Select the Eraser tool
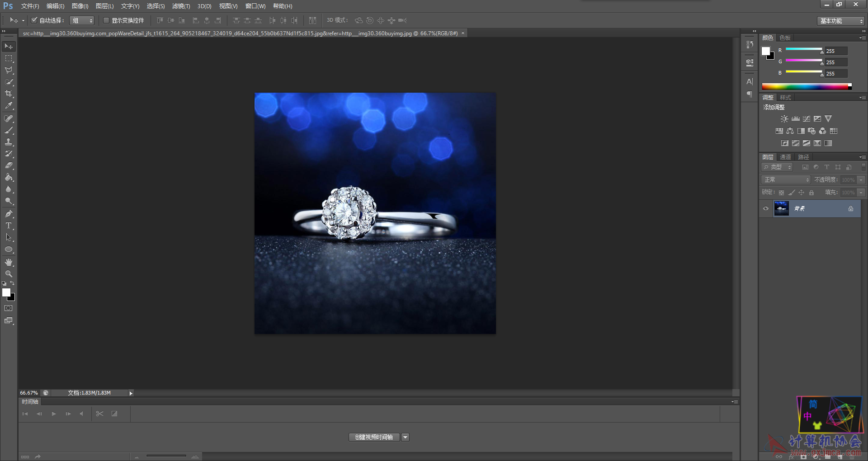This screenshot has height=461, width=868. point(9,165)
